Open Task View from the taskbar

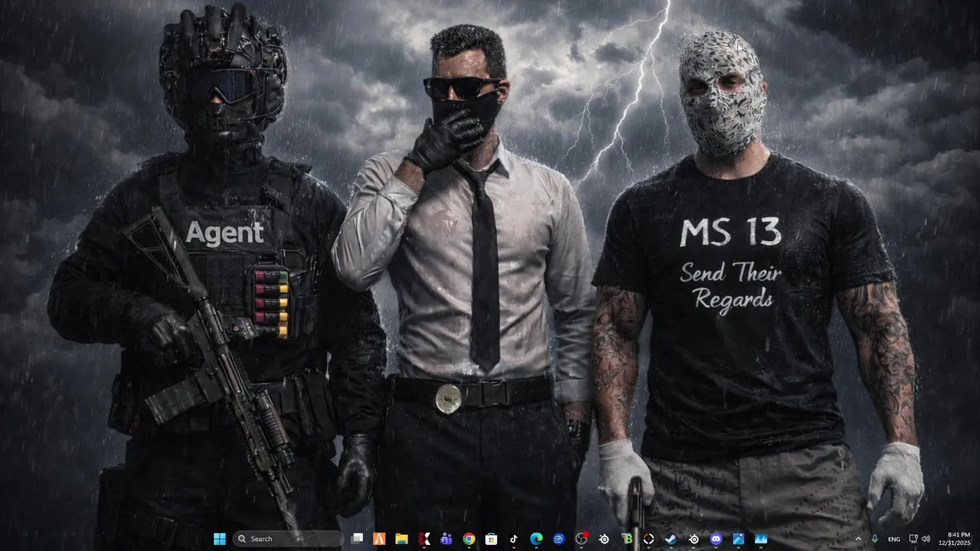tap(357, 539)
